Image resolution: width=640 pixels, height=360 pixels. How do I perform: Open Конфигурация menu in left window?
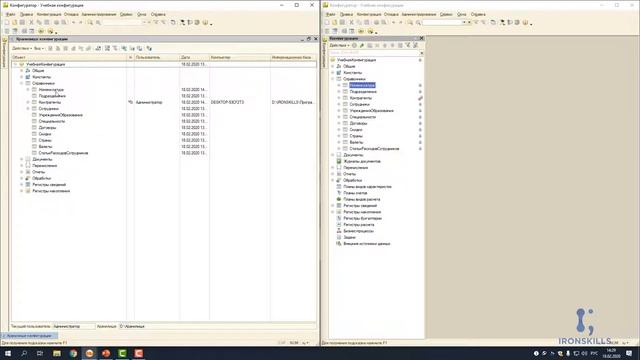[x=49, y=14]
